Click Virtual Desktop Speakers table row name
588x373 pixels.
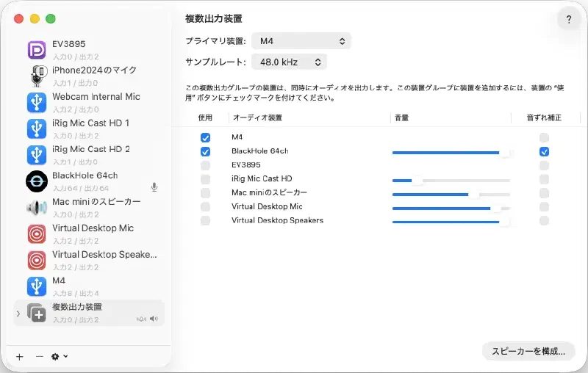(x=278, y=220)
